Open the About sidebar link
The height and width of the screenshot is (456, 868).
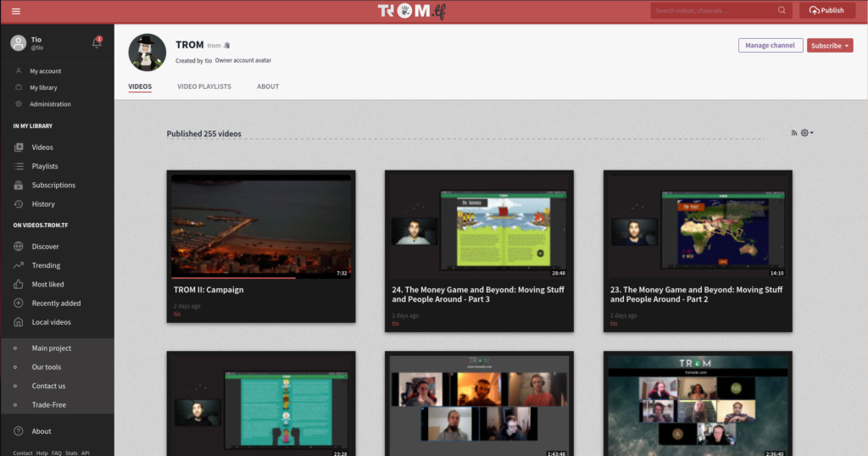pos(42,431)
